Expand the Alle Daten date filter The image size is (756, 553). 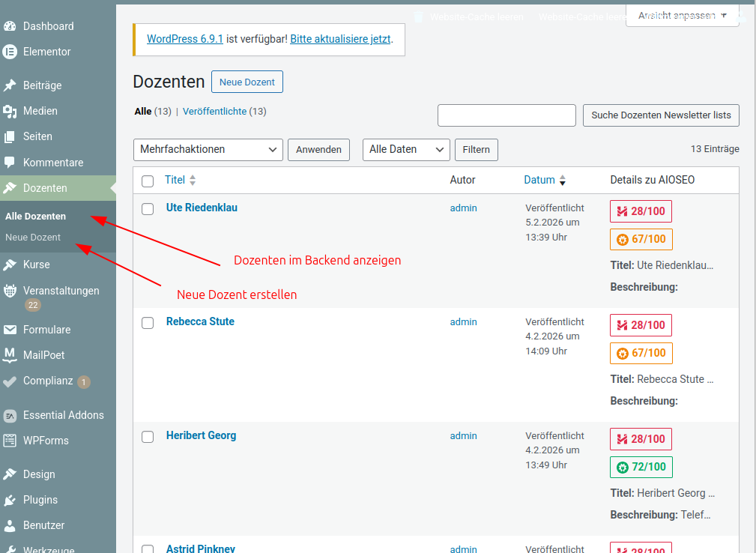(x=405, y=150)
